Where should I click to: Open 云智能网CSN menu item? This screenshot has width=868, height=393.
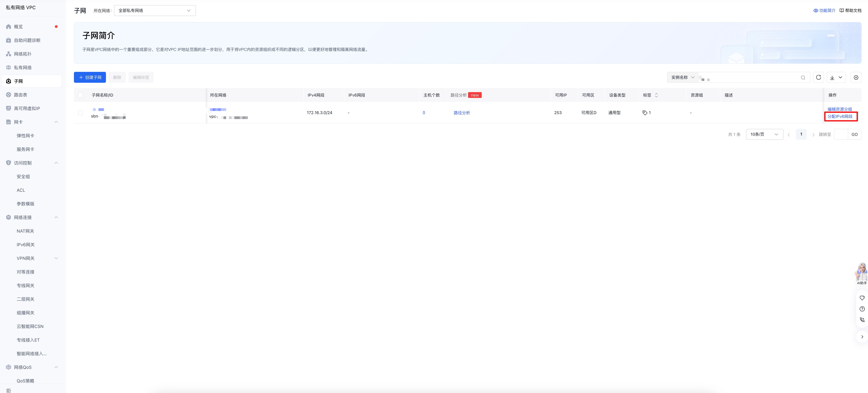[x=30, y=327]
